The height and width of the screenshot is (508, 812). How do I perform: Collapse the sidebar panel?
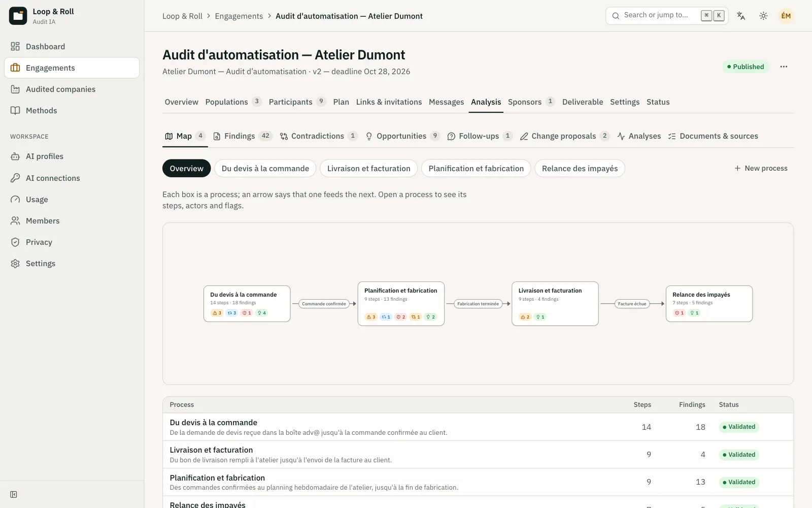point(14,494)
